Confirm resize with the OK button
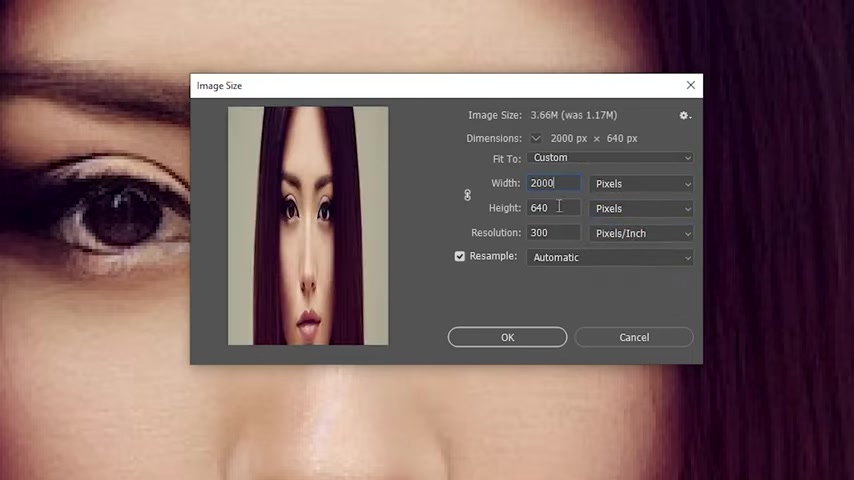Screen dimensions: 854x480 tap(507, 337)
